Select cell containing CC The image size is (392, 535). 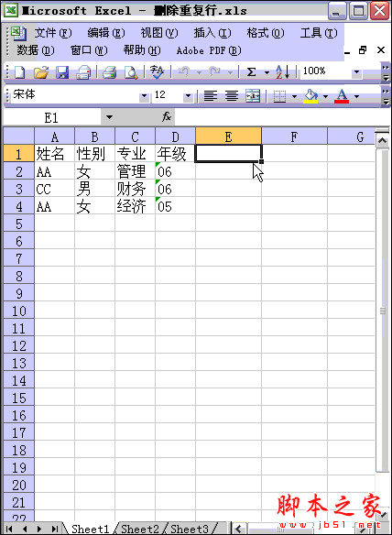[x=55, y=189]
